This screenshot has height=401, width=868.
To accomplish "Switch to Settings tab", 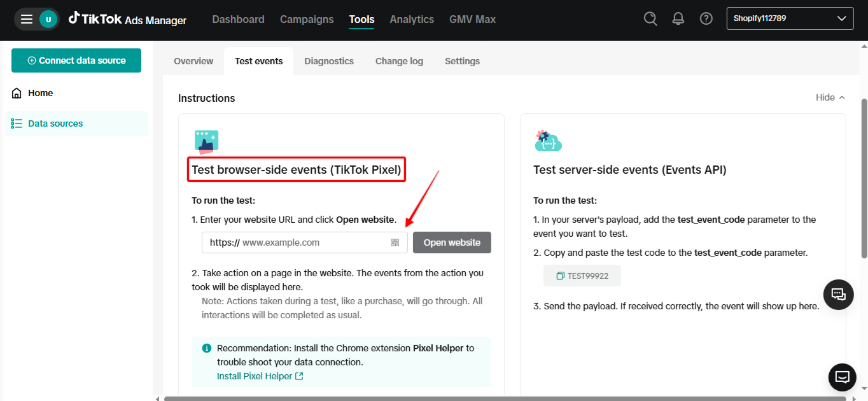I will [x=463, y=61].
